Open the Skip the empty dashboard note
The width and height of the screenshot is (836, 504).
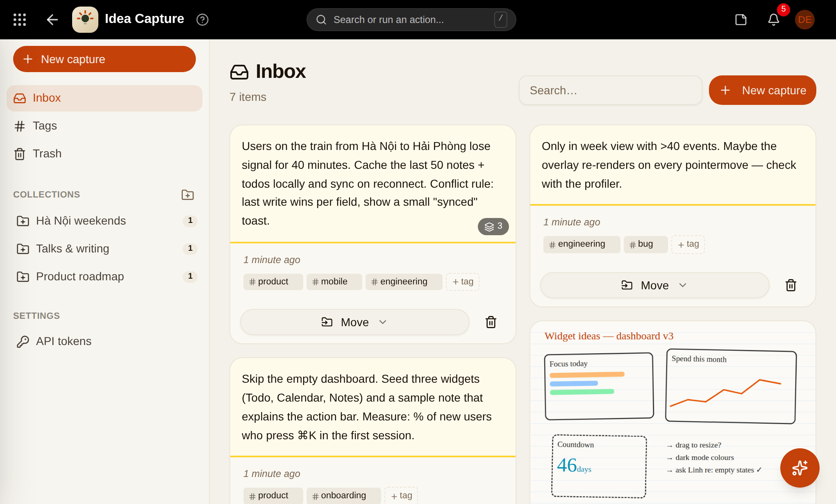[x=373, y=407]
